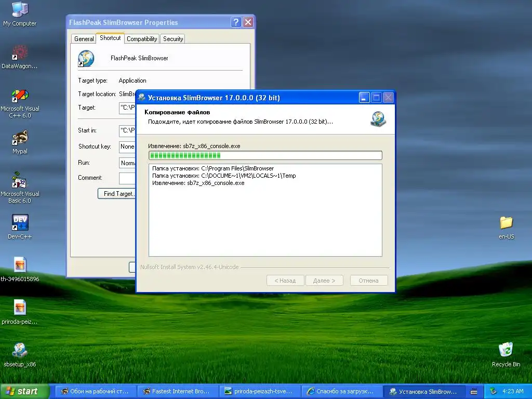Click installer file copy progress bar
The width and height of the screenshot is (532, 399).
[265, 155]
